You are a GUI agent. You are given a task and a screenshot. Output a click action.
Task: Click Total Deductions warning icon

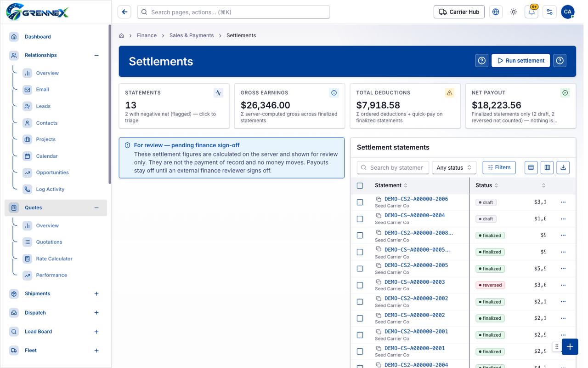tap(450, 93)
